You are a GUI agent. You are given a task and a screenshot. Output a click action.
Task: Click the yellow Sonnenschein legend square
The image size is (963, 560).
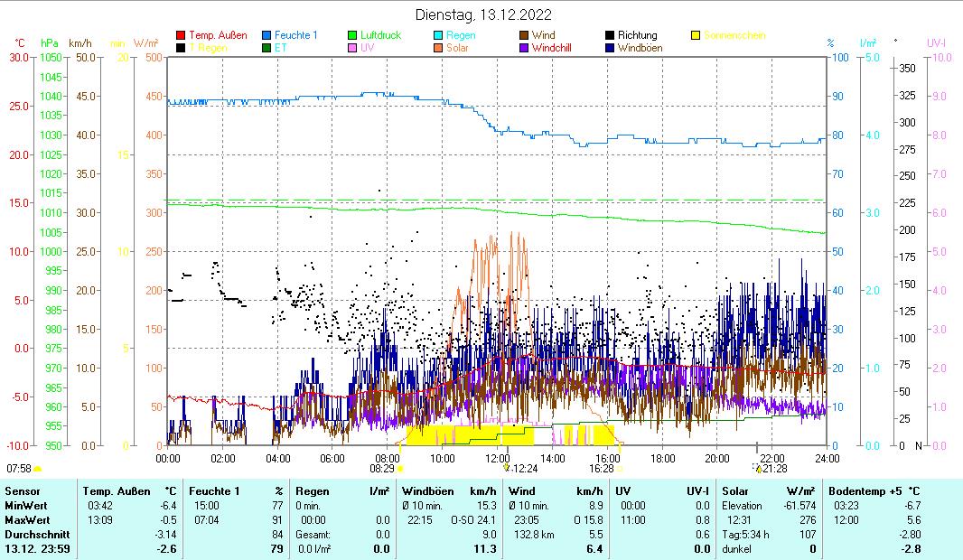tap(697, 36)
